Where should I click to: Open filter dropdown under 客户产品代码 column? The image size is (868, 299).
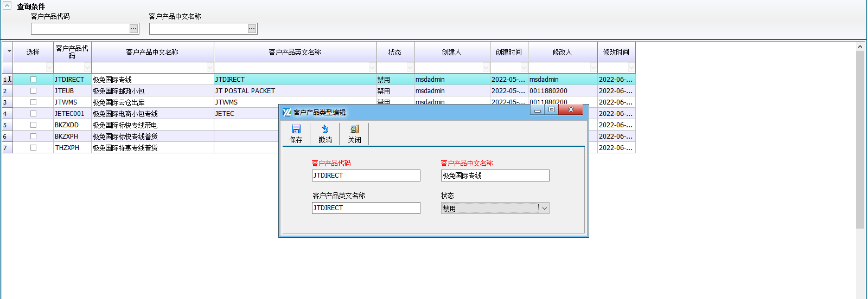(x=87, y=68)
